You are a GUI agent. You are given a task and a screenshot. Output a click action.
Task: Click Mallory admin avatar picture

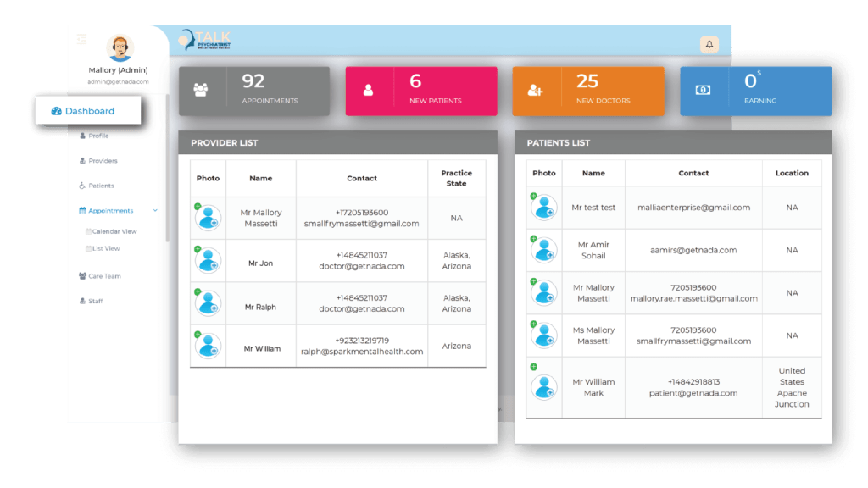[x=119, y=48]
